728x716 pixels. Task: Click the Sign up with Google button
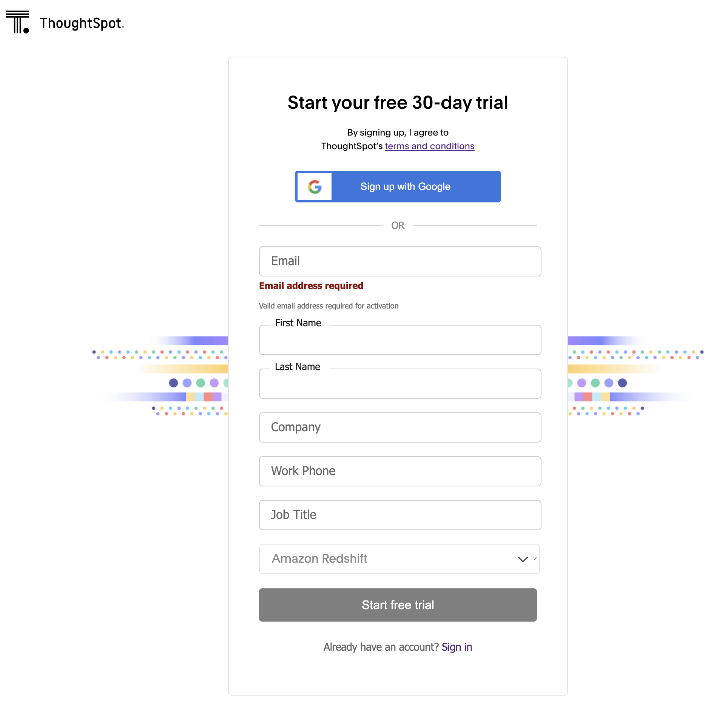tap(398, 187)
